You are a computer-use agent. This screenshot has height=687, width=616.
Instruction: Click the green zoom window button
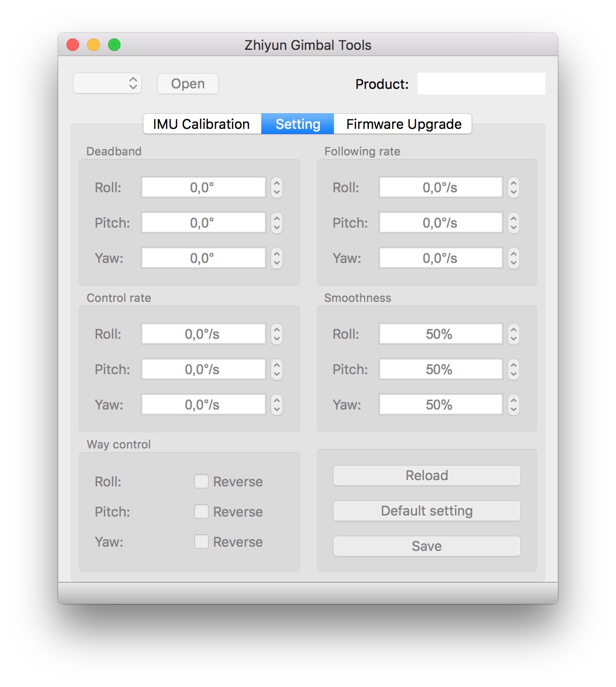pos(114,45)
